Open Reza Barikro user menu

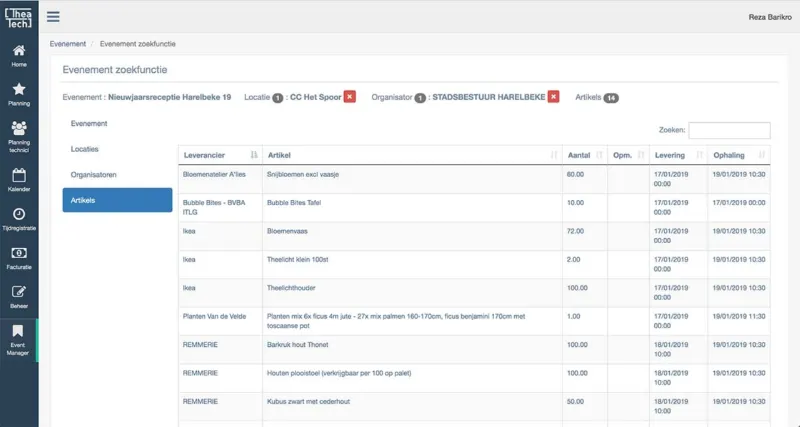770,17
